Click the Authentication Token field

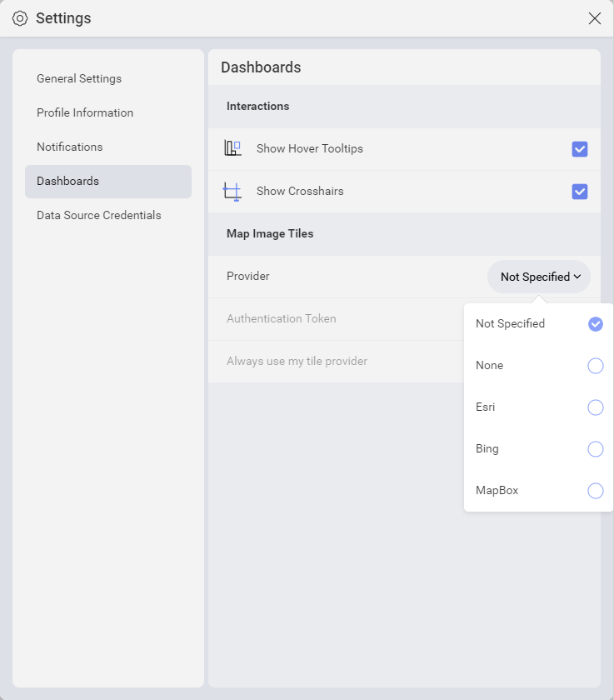point(283,318)
